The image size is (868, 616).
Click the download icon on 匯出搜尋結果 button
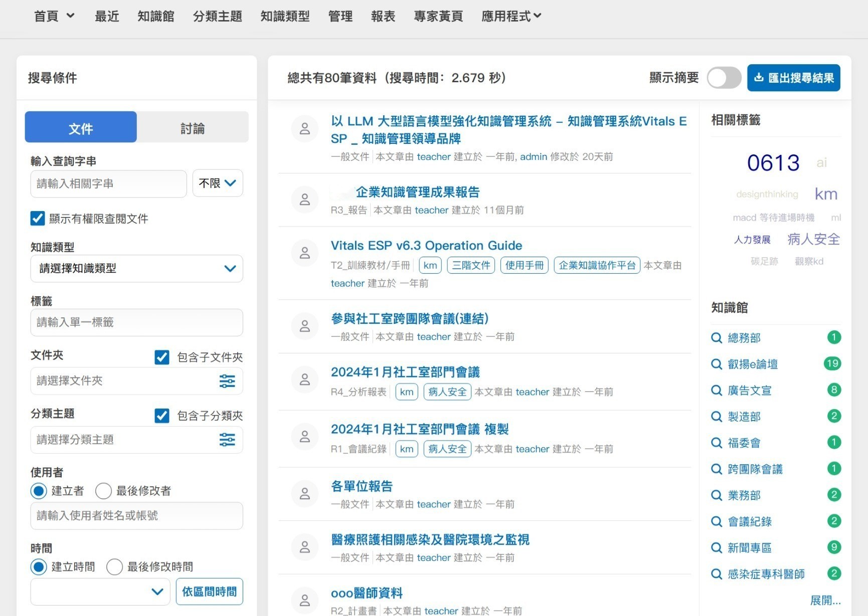click(759, 77)
